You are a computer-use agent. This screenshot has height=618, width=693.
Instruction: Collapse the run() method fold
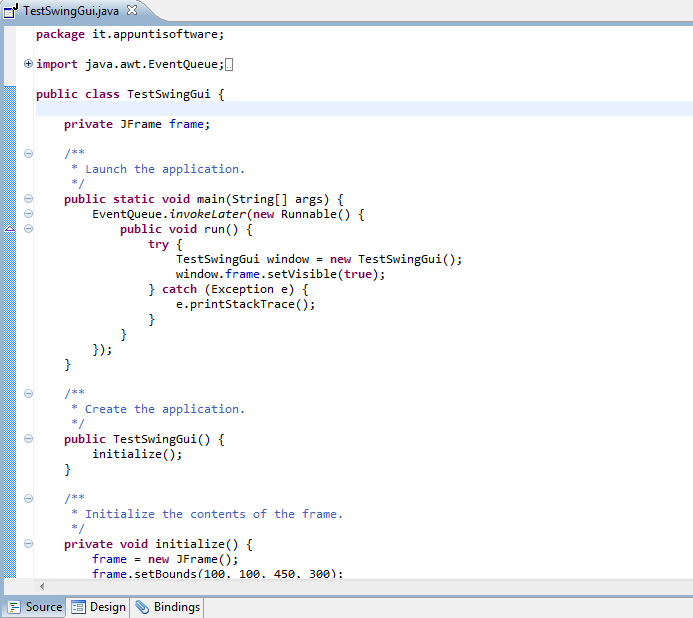pos(28,229)
